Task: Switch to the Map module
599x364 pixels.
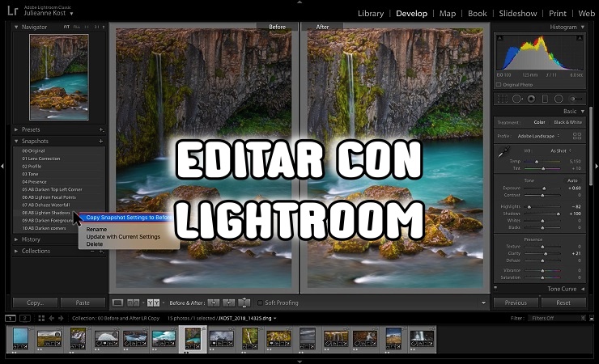Action: point(448,14)
